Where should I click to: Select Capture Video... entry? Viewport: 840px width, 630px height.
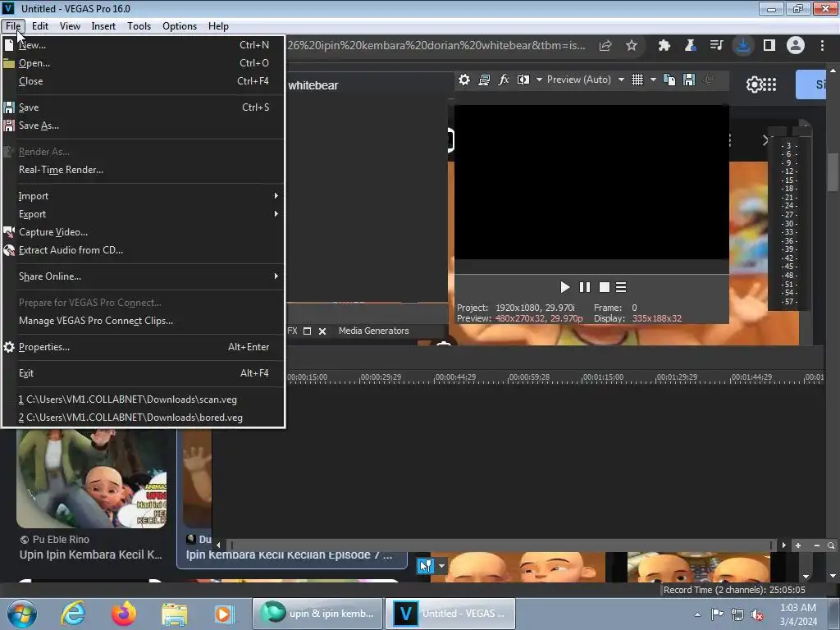point(143,232)
